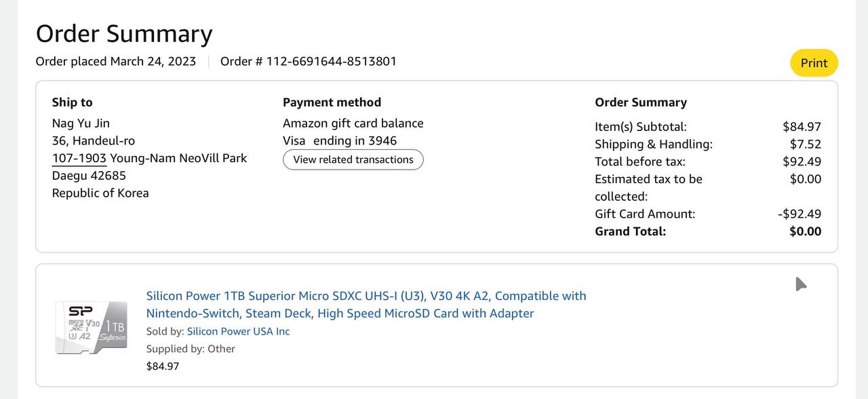The image size is (868, 399).
Task: Click the Supplied by: Other text
Action: click(191, 349)
